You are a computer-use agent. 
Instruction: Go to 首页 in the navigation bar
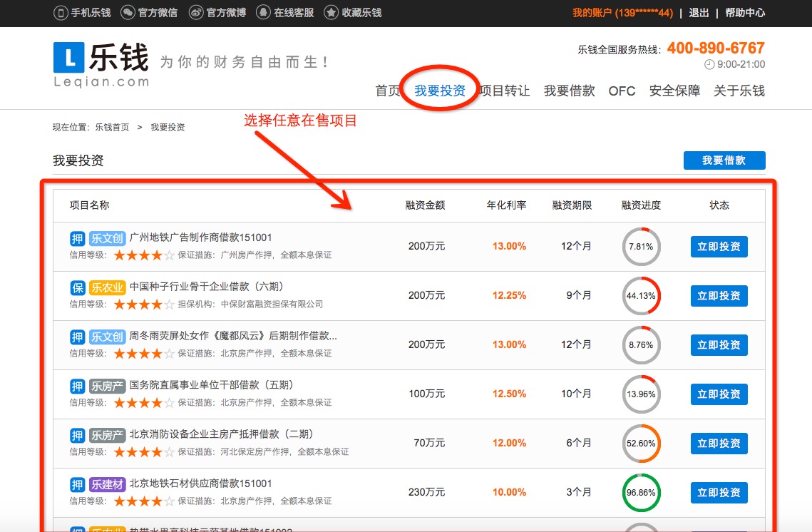click(x=388, y=91)
